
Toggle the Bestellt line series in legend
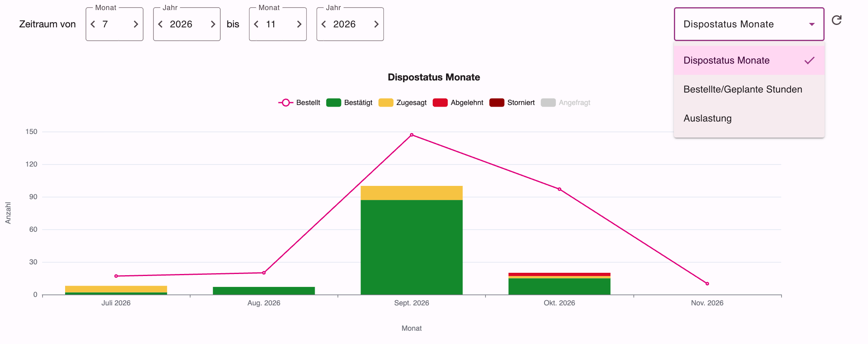click(299, 103)
